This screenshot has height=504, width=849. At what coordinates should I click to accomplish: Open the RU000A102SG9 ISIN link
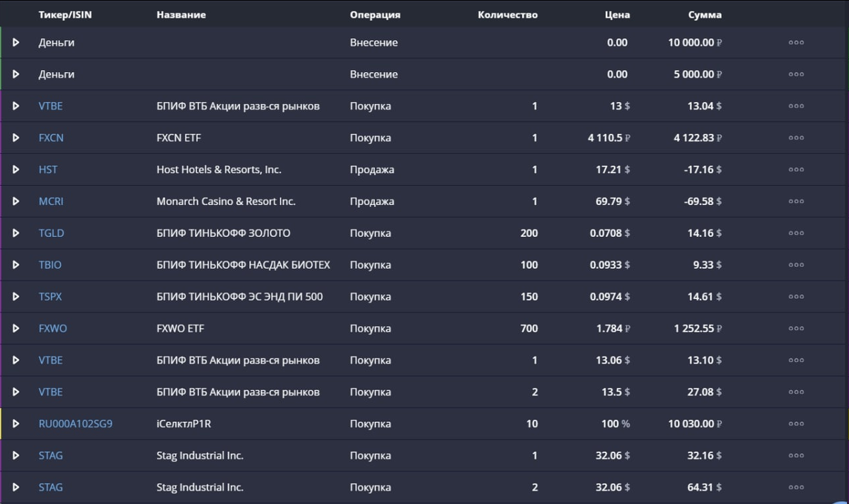point(75,424)
